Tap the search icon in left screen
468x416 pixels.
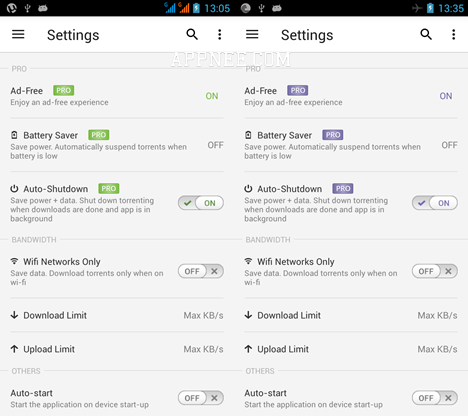point(192,34)
